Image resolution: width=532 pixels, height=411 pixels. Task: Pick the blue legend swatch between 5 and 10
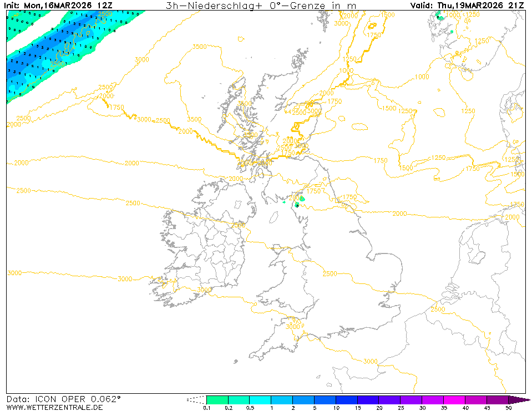(x=325, y=399)
